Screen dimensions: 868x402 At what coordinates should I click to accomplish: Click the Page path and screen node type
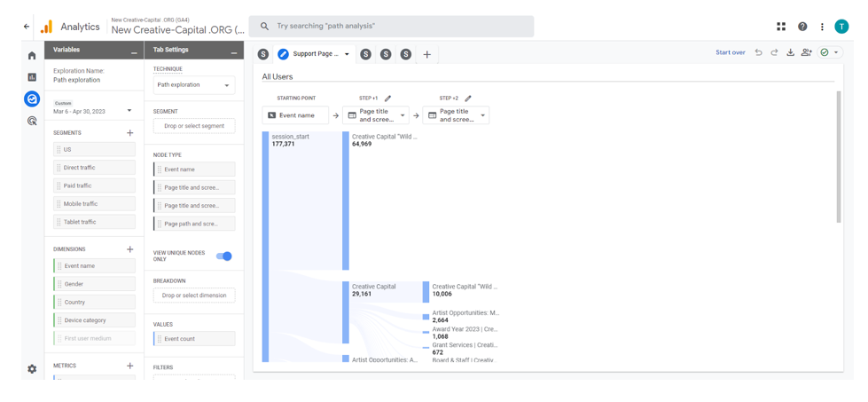[194, 223]
